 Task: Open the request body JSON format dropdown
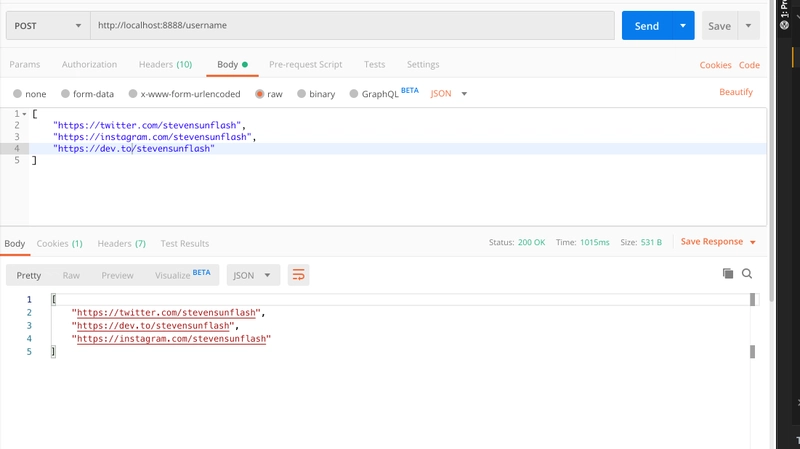pyautogui.click(x=448, y=94)
